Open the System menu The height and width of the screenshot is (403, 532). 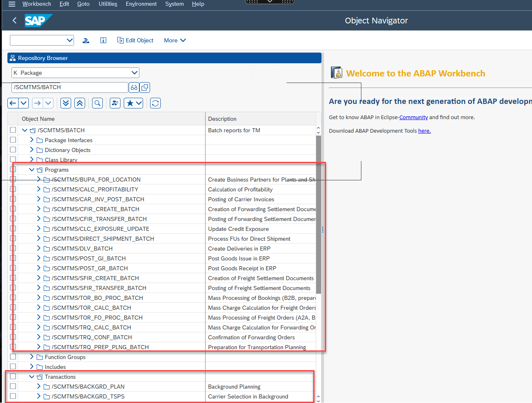(x=174, y=4)
